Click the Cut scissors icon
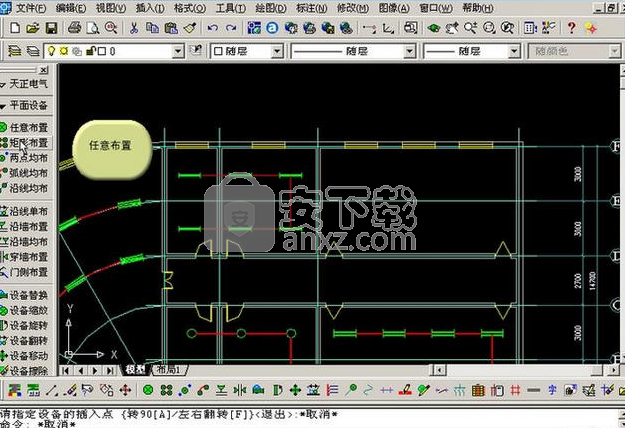The width and height of the screenshot is (625, 428). 134,28
